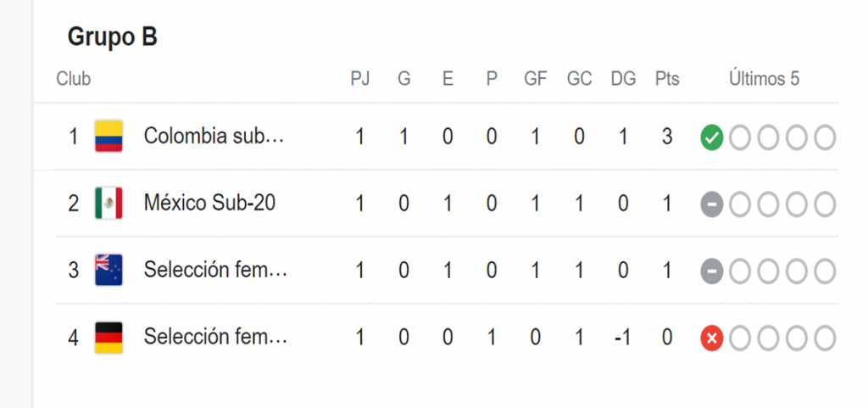The height and width of the screenshot is (408, 868).
Task: Click the Club column header
Action: tap(73, 79)
